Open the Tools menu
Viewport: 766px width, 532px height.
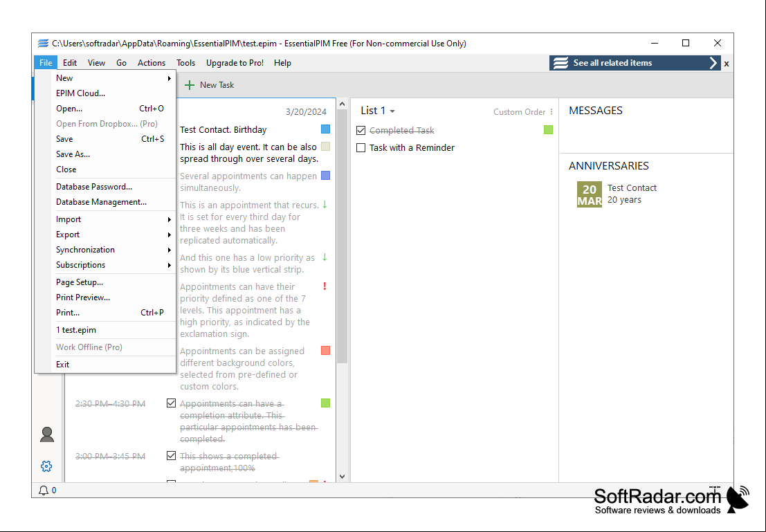pos(185,63)
